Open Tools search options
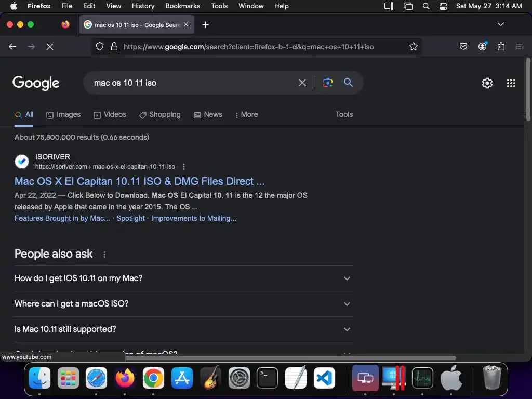The image size is (532, 399). pos(344,115)
